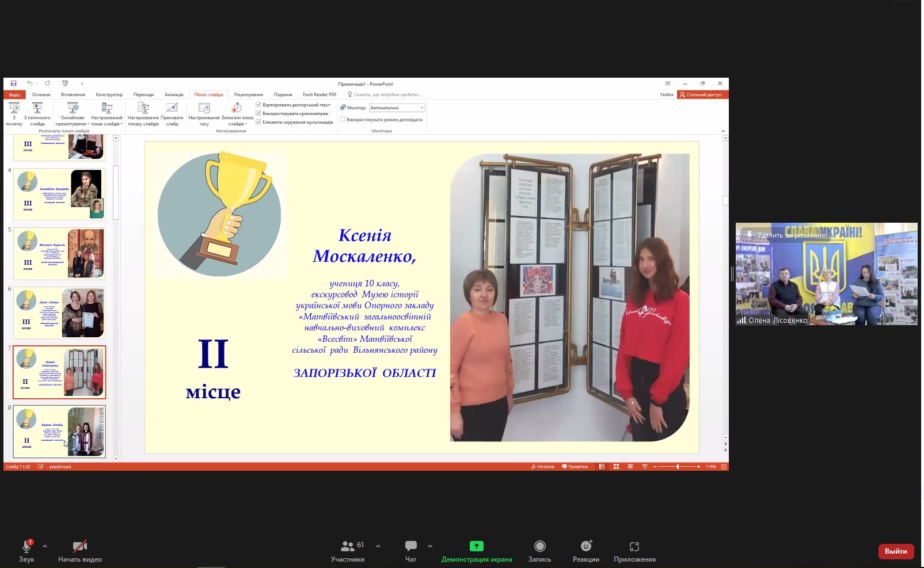Toggle the Використовувати хронометраж checkbox
The image size is (924, 568).
(x=258, y=113)
